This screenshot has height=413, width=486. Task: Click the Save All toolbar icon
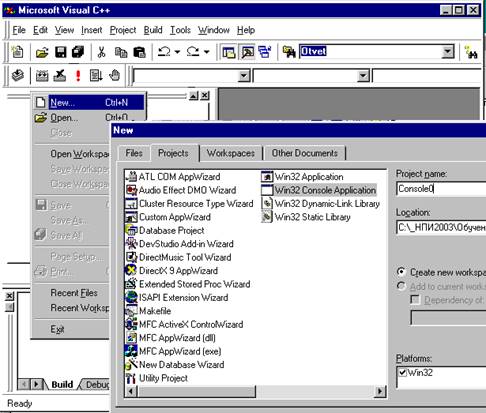click(x=78, y=52)
